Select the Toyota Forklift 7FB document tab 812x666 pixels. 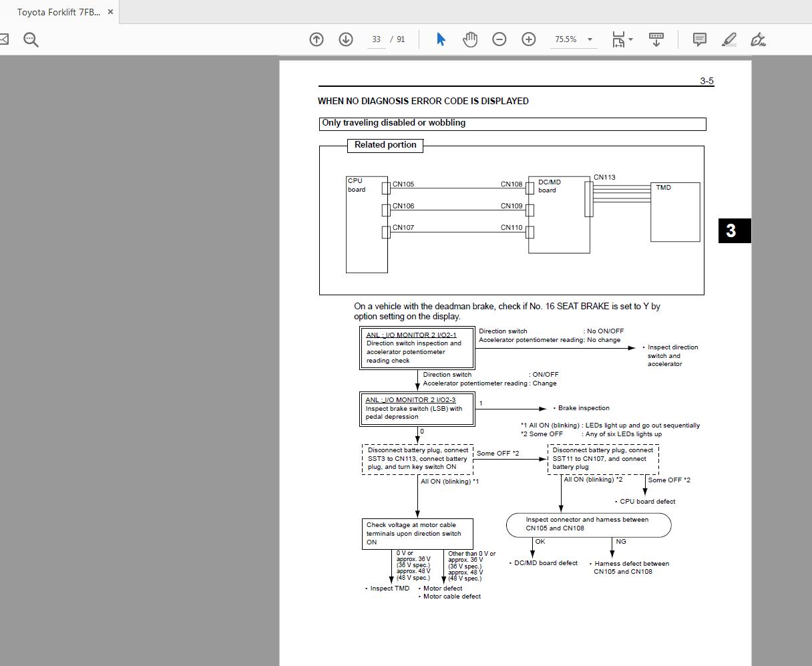point(59,12)
